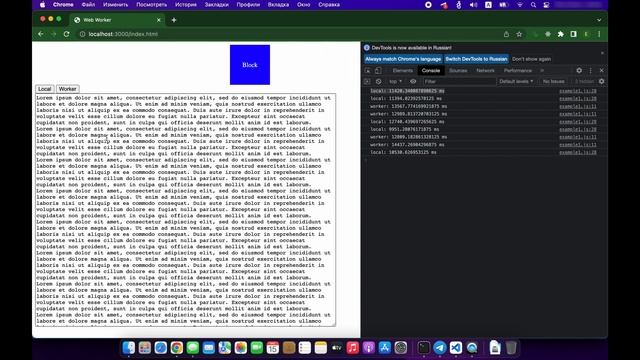Select the Web Worker browser tab

tap(116, 20)
